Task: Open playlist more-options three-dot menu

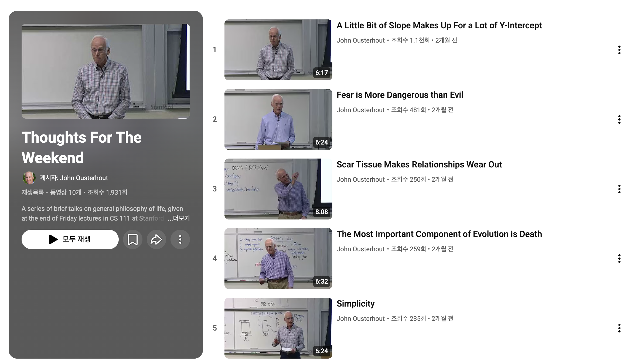Action: point(180,239)
